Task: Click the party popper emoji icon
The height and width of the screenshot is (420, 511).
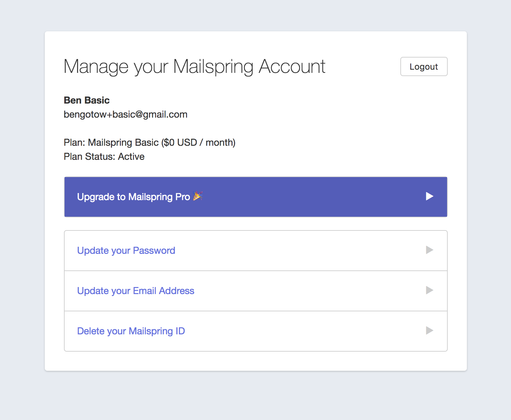Action: [198, 196]
